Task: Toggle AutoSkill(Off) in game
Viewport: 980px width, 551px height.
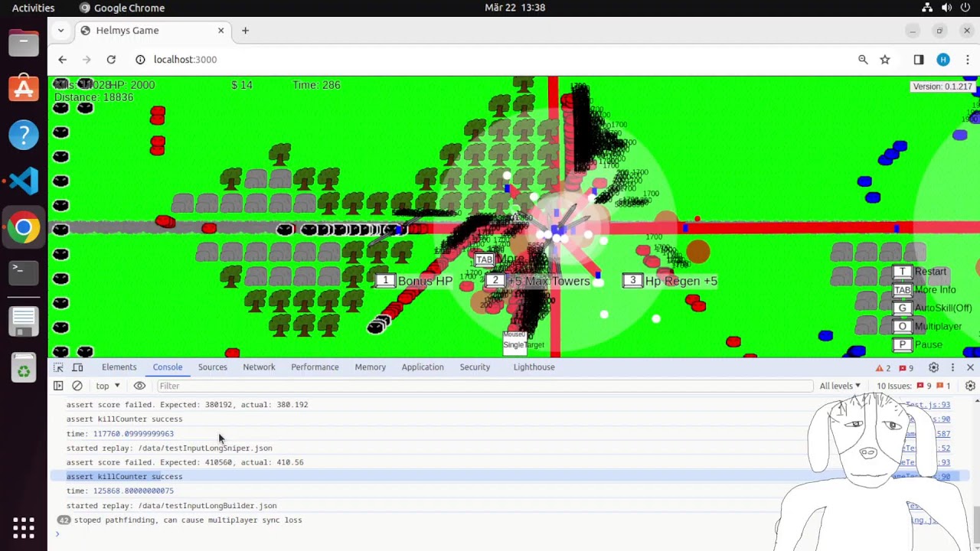Action: click(933, 308)
